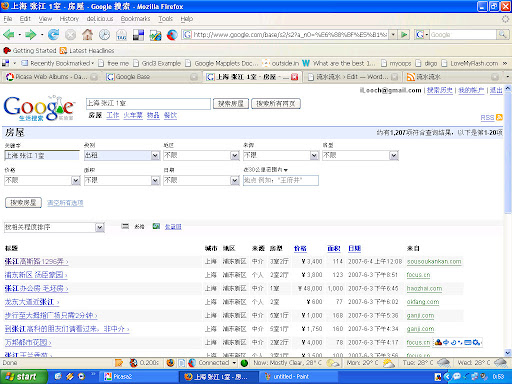Switch to list view icon above results
The width and height of the screenshot is (512, 384).
125,226
